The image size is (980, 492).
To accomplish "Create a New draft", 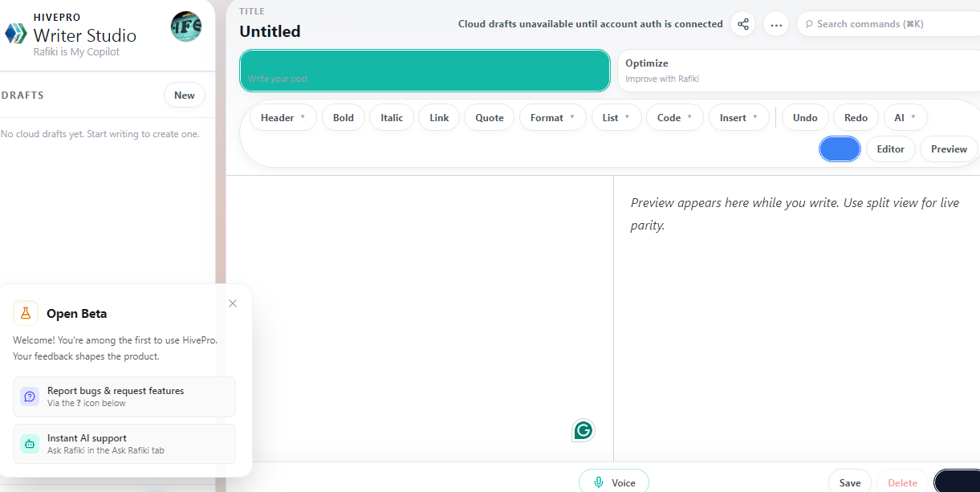I will pos(185,95).
